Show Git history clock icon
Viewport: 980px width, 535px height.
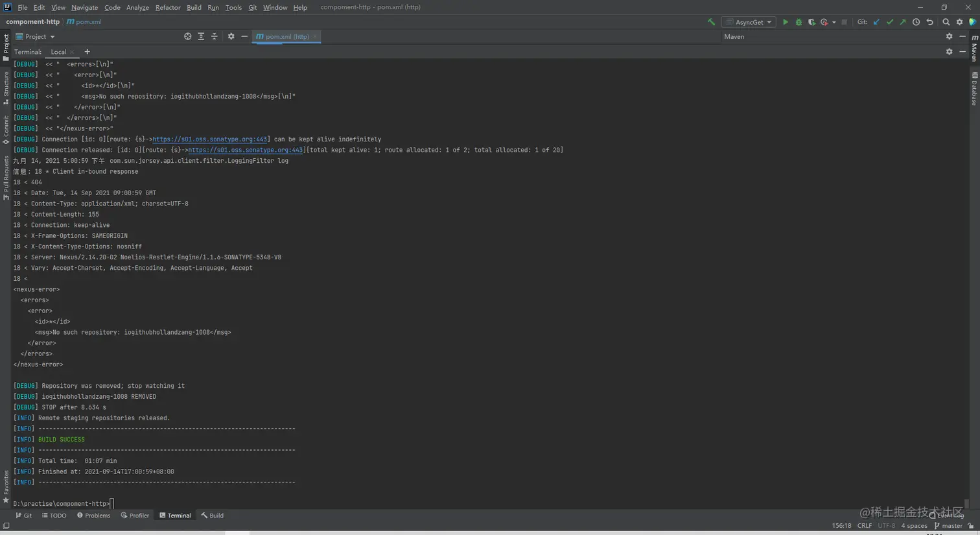916,22
